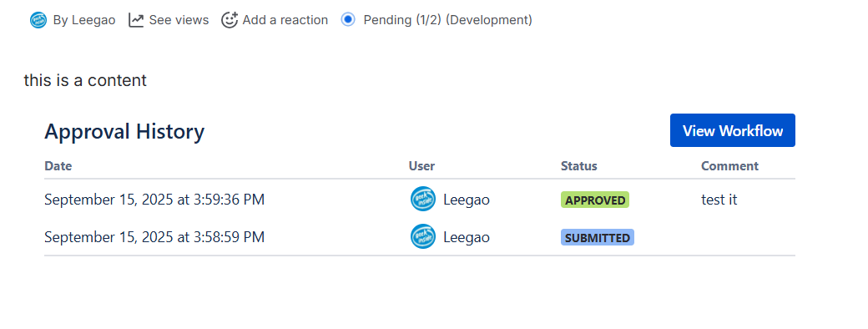868x329 pixels.
Task: Click the View Workflow button
Action: 733,131
